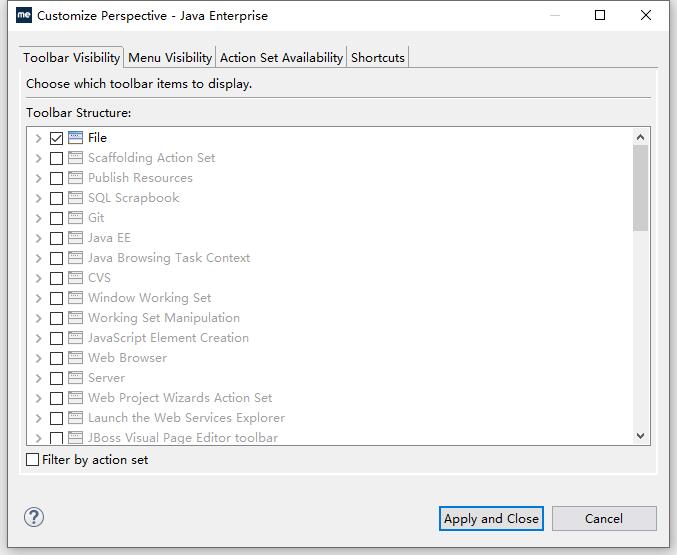Expand the JavaScript Element Creation node
Viewport: 677px width, 555px height.
(38, 338)
